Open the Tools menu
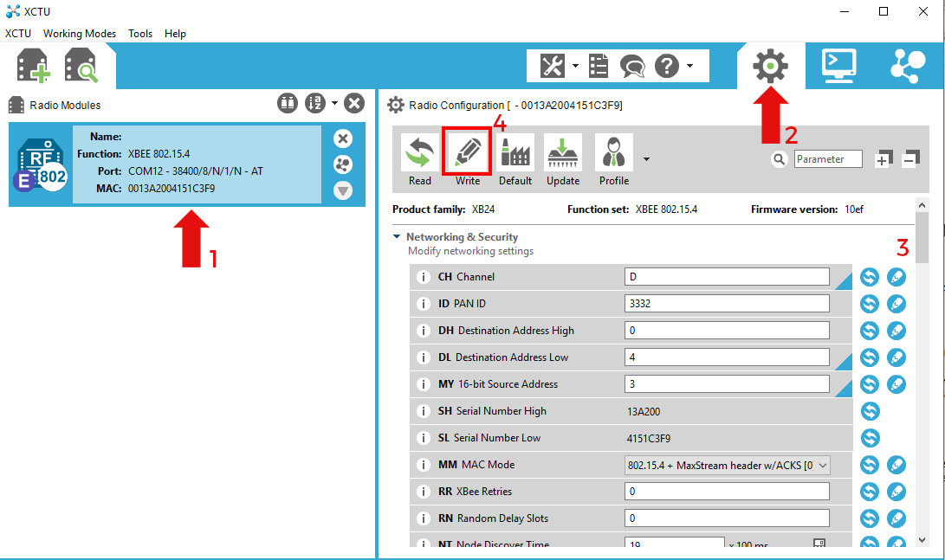 (x=139, y=34)
